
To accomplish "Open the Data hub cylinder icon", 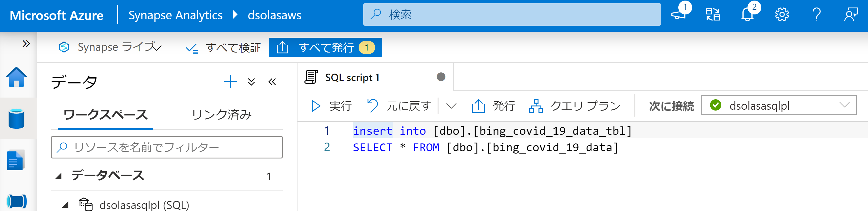I will coord(16,119).
